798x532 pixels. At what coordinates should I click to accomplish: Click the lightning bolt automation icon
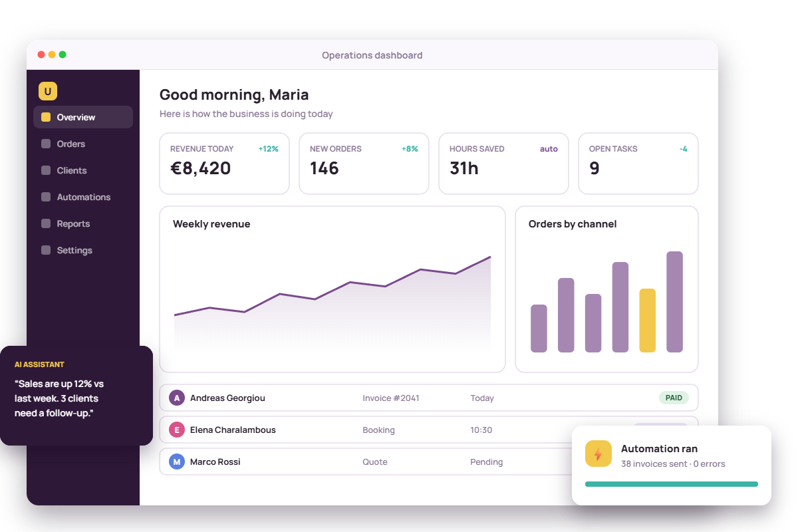[x=598, y=454]
